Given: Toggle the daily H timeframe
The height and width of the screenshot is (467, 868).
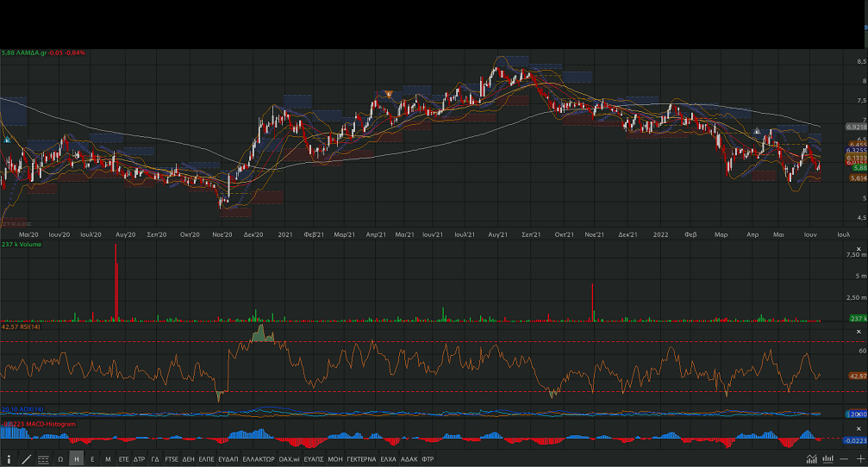Looking at the screenshot, I should coord(77,459).
